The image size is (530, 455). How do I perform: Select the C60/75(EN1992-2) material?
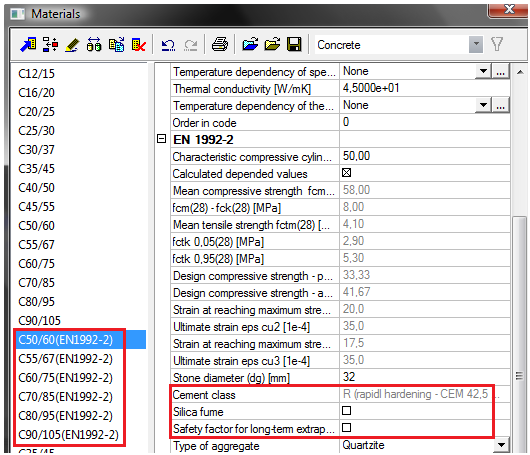(x=66, y=378)
